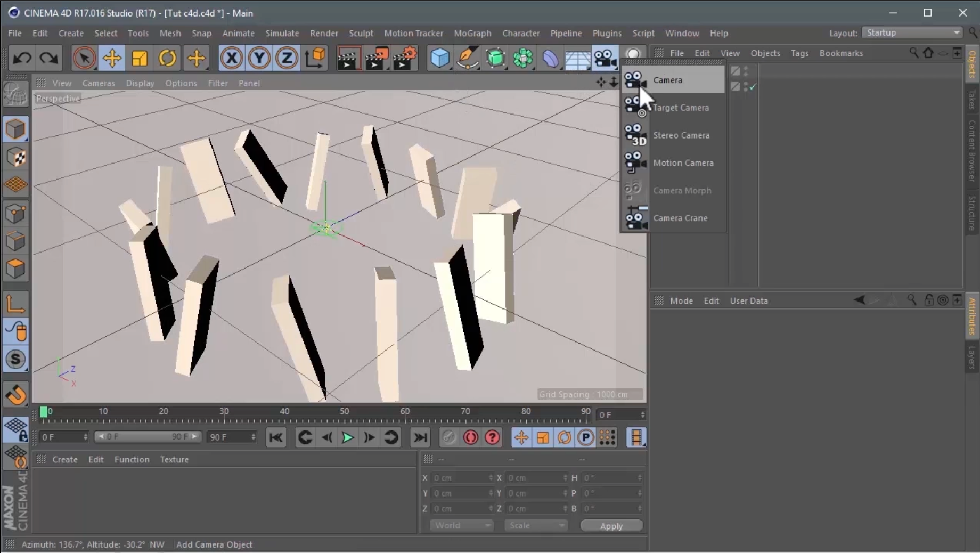Choose Motion Camera from the flyout
This screenshot has width=980, height=553.
[673, 163]
